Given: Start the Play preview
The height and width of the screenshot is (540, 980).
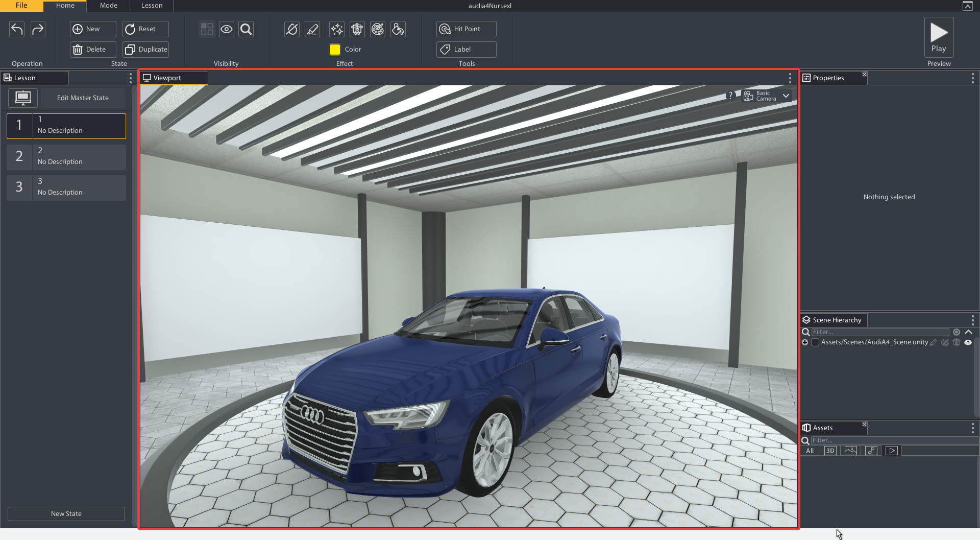Looking at the screenshot, I should point(939,37).
